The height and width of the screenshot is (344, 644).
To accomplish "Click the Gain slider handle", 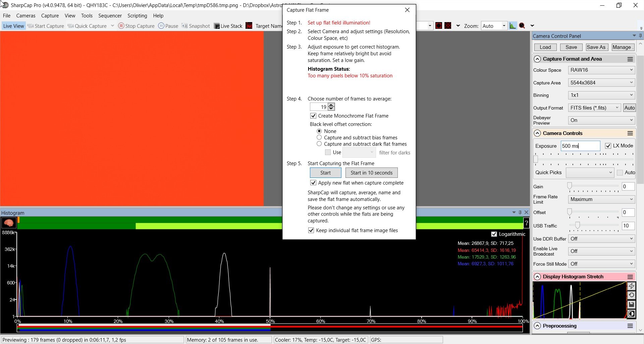I will click(x=570, y=186).
